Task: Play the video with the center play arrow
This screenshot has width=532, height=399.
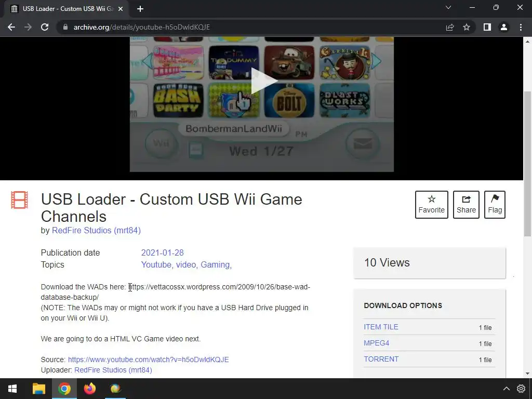Action: pyautogui.click(x=264, y=81)
